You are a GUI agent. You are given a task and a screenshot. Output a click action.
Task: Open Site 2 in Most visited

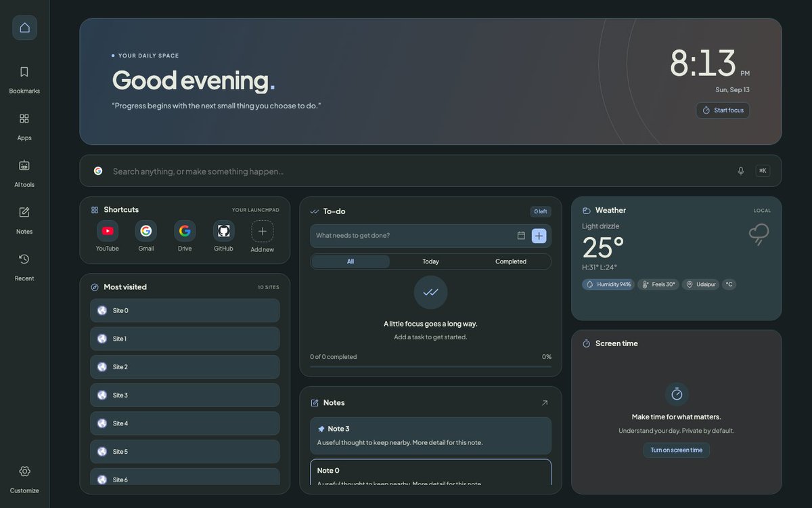pos(185,367)
